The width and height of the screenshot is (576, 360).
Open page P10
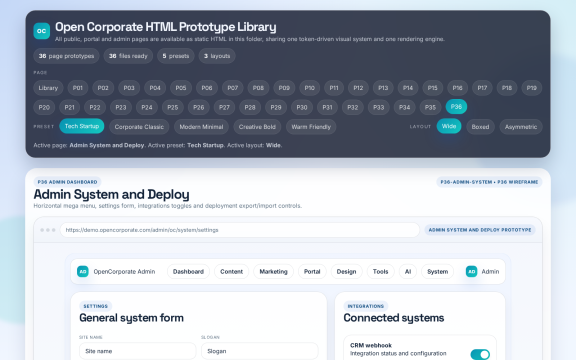pyautogui.click(x=310, y=88)
